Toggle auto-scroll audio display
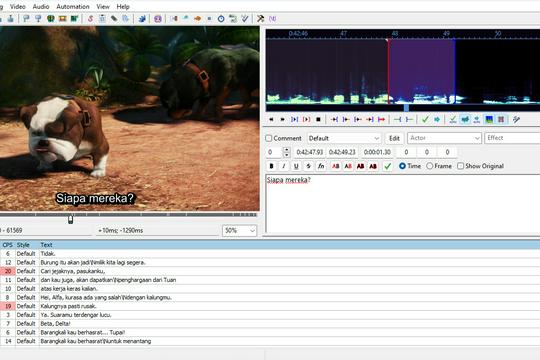 tap(477, 120)
